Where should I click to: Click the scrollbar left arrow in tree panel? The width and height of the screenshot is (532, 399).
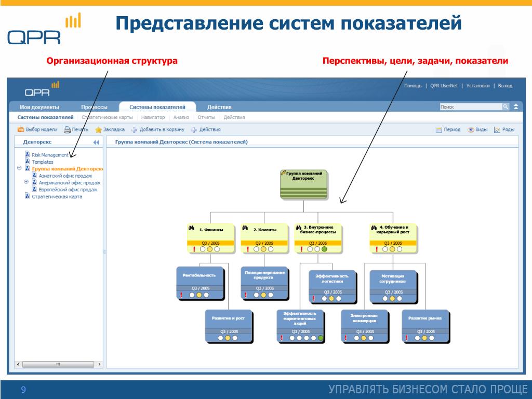coord(18,364)
